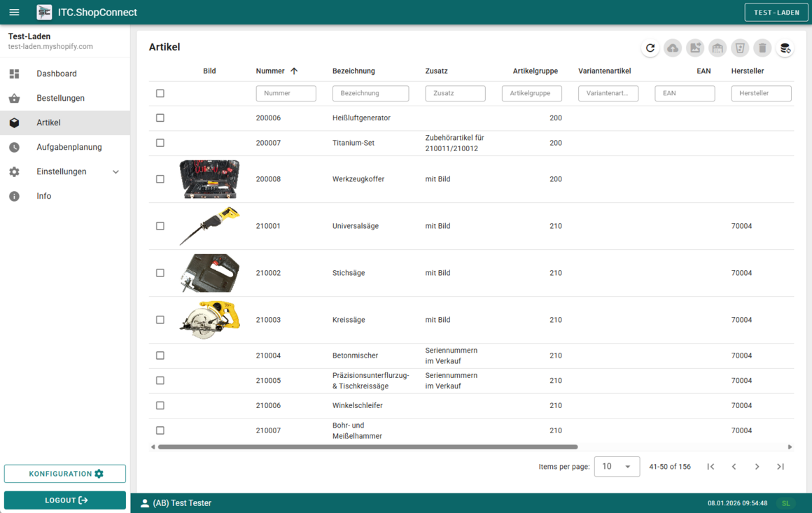Select the Kreissäge row checkbox
Viewport: 812px width, 513px height.
[160, 320]
